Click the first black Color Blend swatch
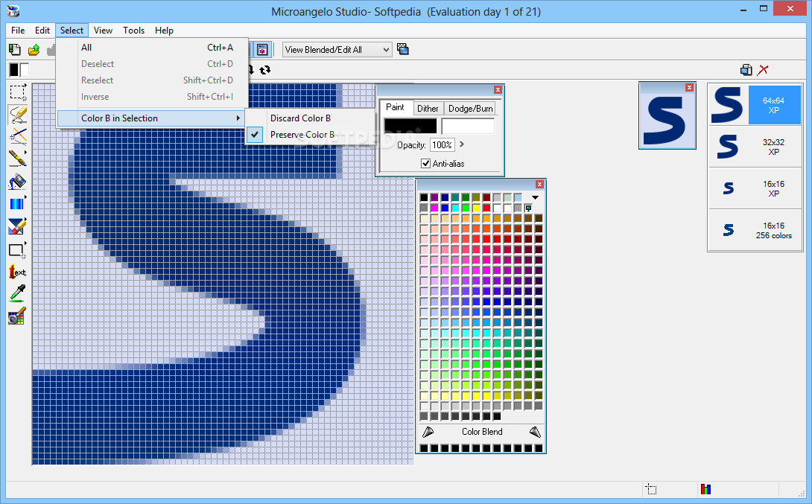812x504 pixels. (x=424, y=448)
